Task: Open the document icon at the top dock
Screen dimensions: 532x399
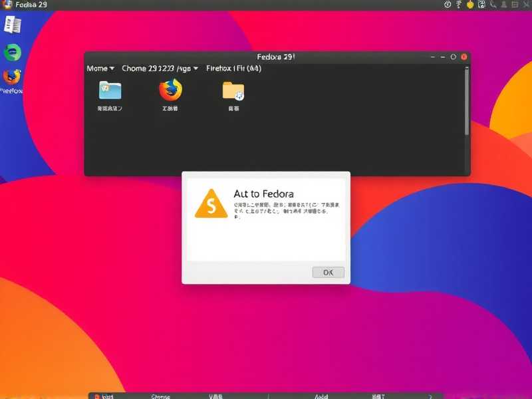Action: click(x=13, y=25)
